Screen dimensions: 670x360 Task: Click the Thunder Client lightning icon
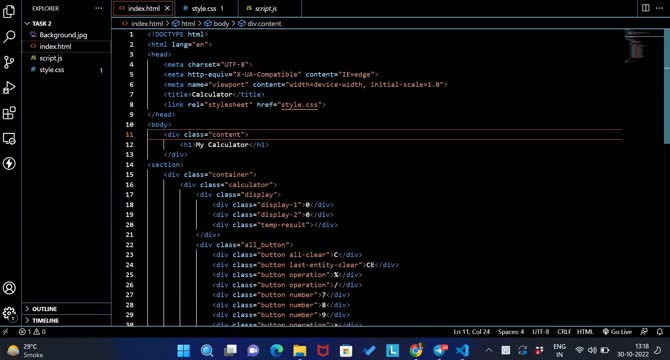click(x=9, y=164)
